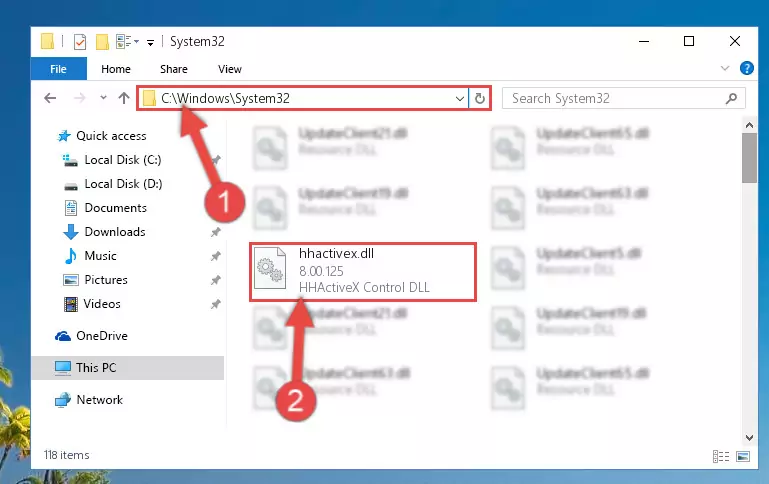Open the recent locations dropdown arrow

click(x=103, y=98)
